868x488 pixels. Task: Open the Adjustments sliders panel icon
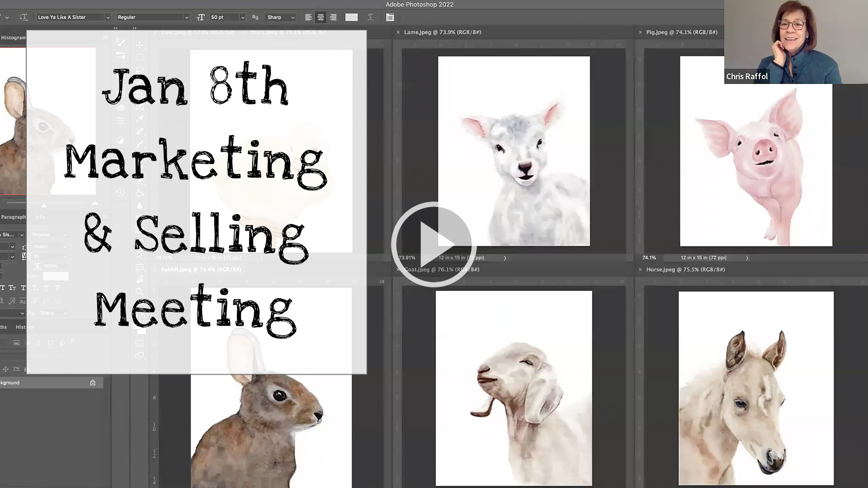tap(121, 121)
